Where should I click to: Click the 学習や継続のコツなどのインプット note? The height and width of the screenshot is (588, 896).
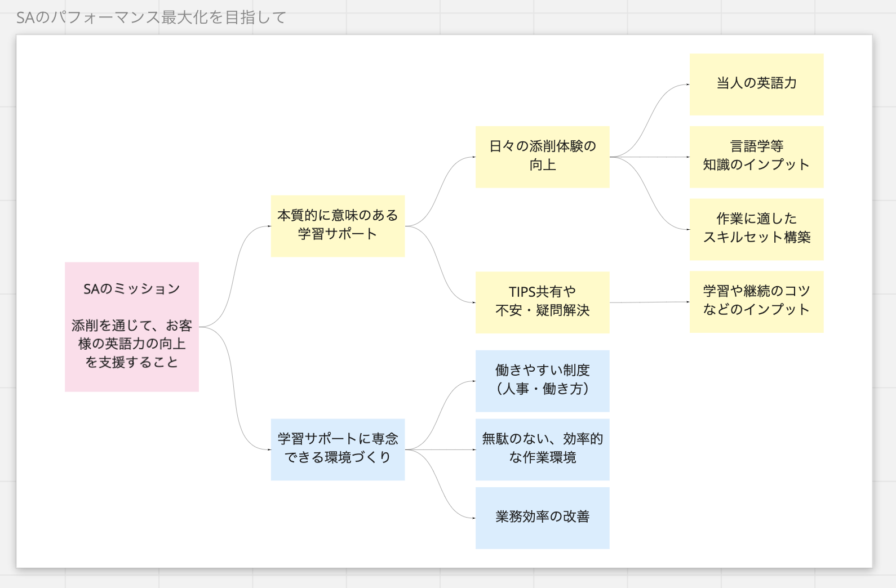tap(756, 302)
